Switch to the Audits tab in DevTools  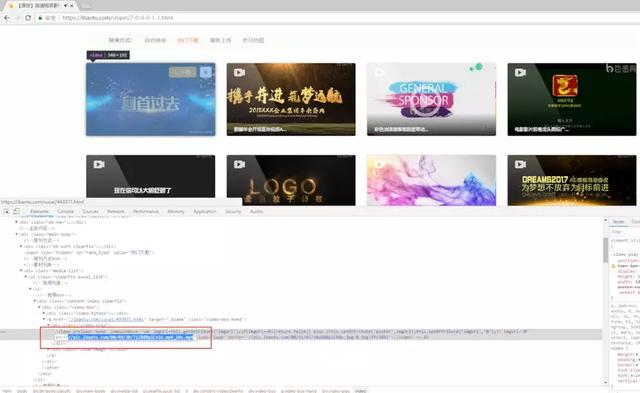256,211
